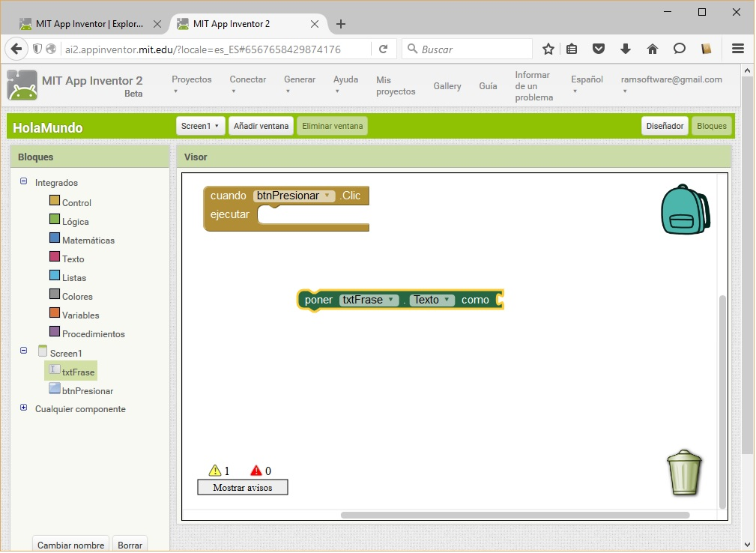756x553 pixels.
Task: Select txtFrase component in the tree
Action: (78, 371)
